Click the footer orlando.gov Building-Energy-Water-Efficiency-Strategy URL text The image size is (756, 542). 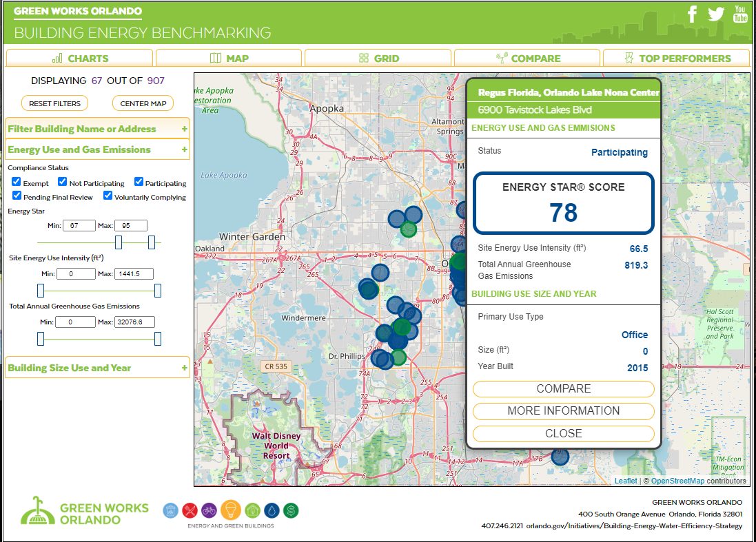(x=634, y=525)
